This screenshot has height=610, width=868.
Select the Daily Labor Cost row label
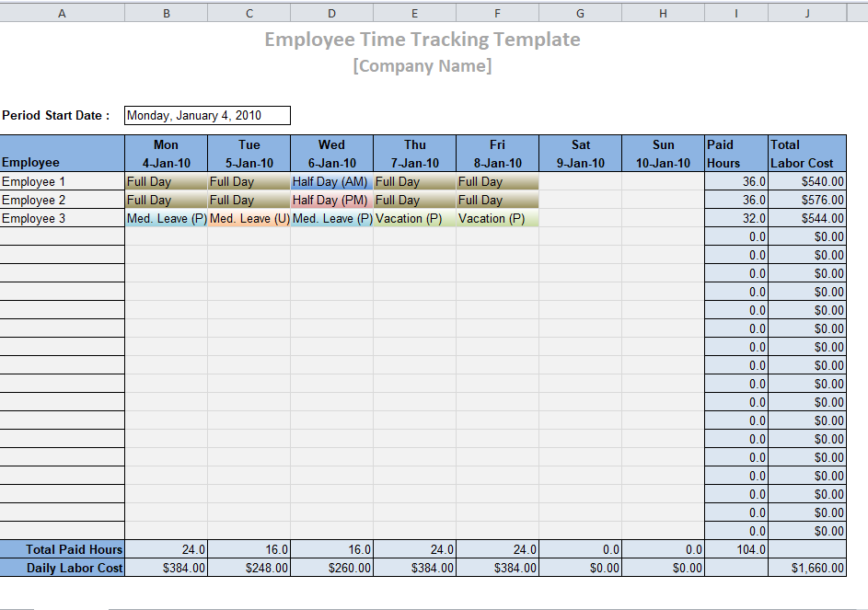[63, 569]
